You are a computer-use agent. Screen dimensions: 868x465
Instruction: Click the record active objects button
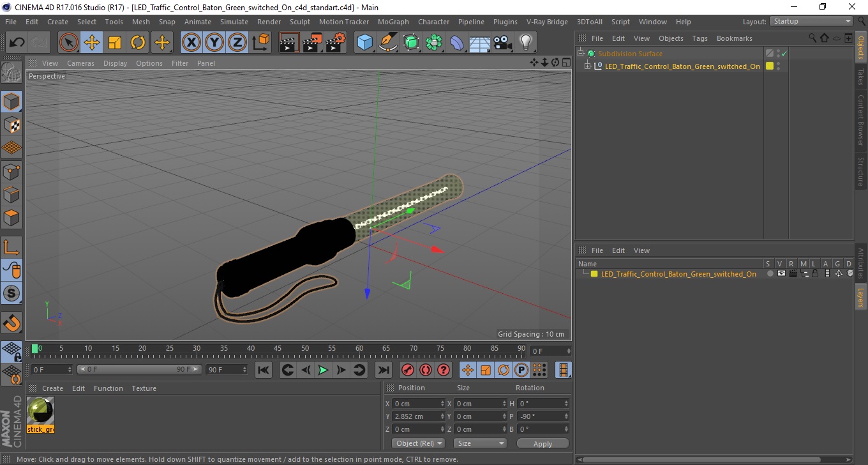(407, 370)
